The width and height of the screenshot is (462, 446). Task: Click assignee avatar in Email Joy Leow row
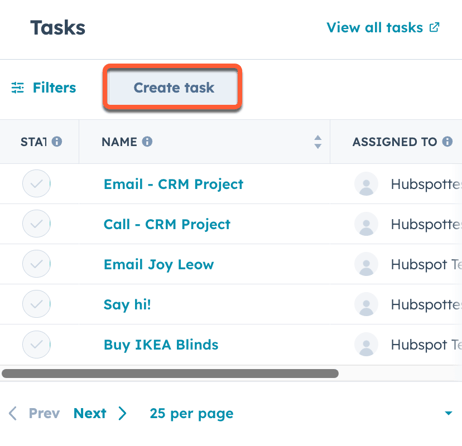pos(366,264)
